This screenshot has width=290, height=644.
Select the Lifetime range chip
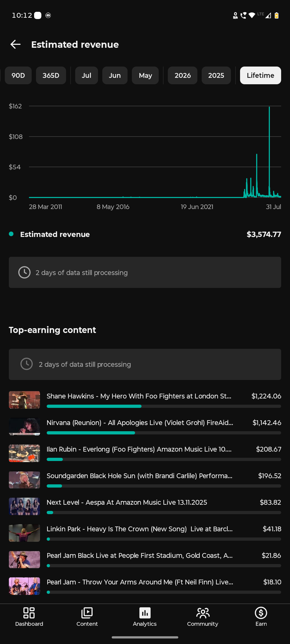click(260, 75)
